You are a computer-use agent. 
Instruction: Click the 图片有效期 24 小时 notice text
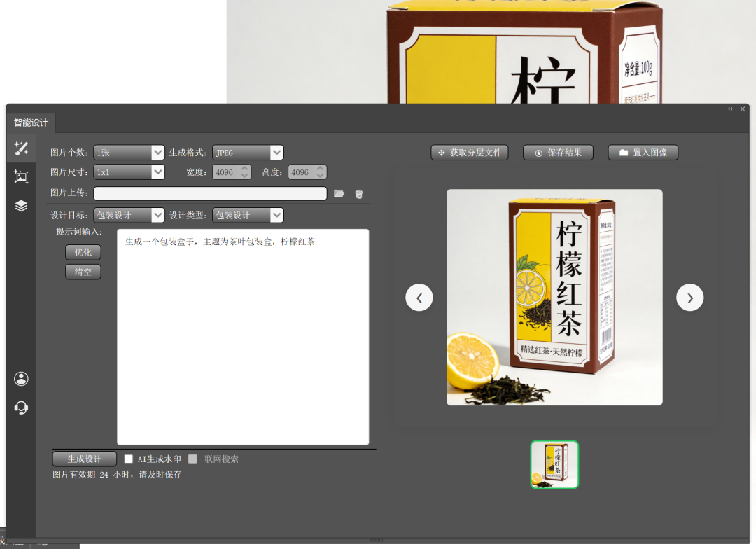(x=117, y=475)
